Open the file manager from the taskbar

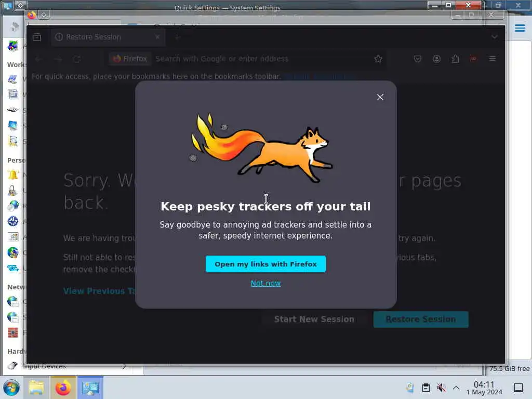36,388
